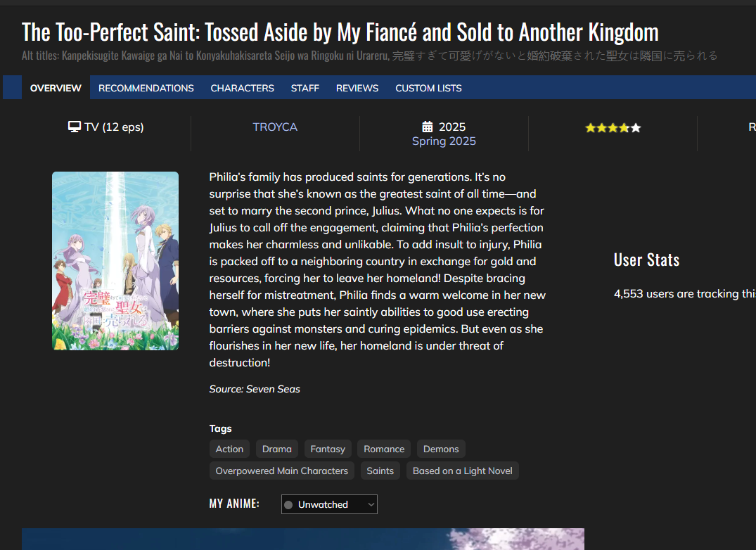View the Reviews tab
Viewport: 756px width, 550px height.
(x=357, y=88)
